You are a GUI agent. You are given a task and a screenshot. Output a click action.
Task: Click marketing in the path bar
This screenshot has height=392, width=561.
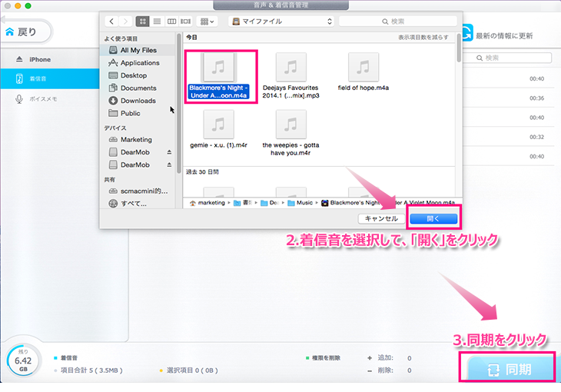pos(207,203)
